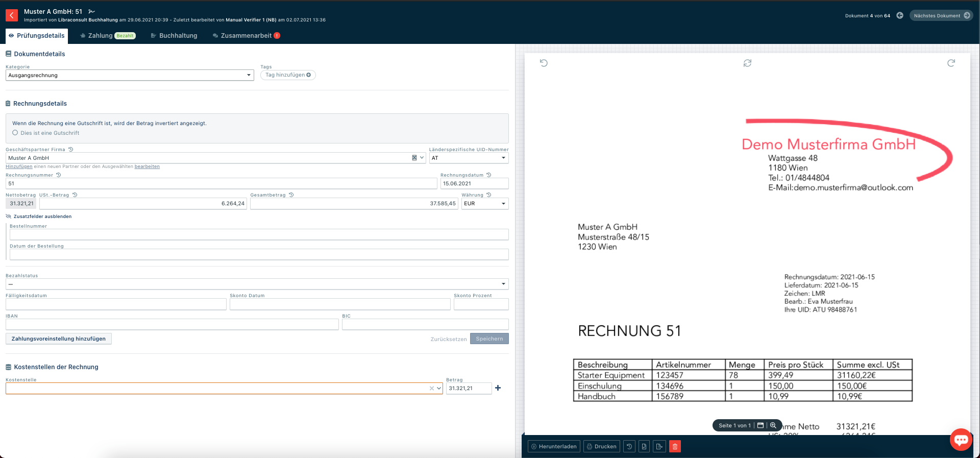980x458 pixels.
Task: Click the red back arrow button
Action: [12, 15]
